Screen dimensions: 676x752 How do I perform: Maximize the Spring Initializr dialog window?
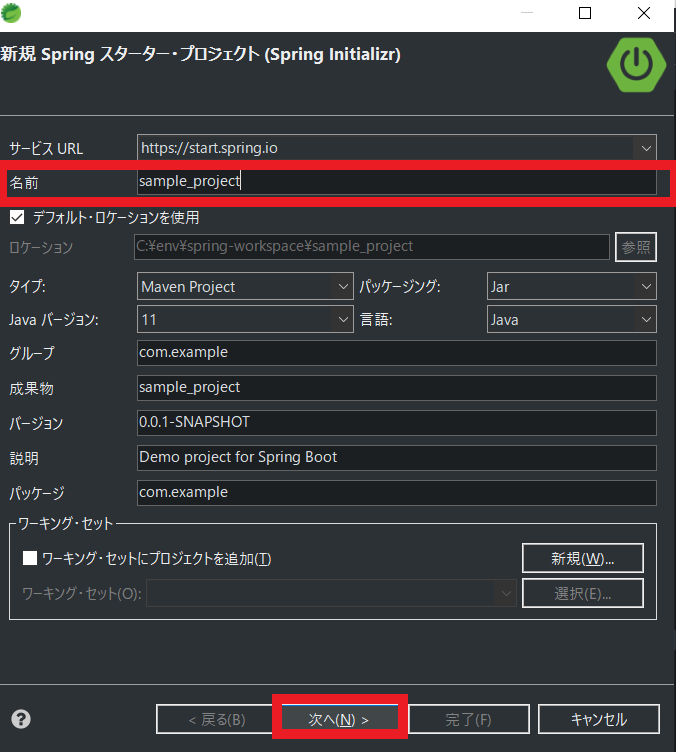coord(585,13)
